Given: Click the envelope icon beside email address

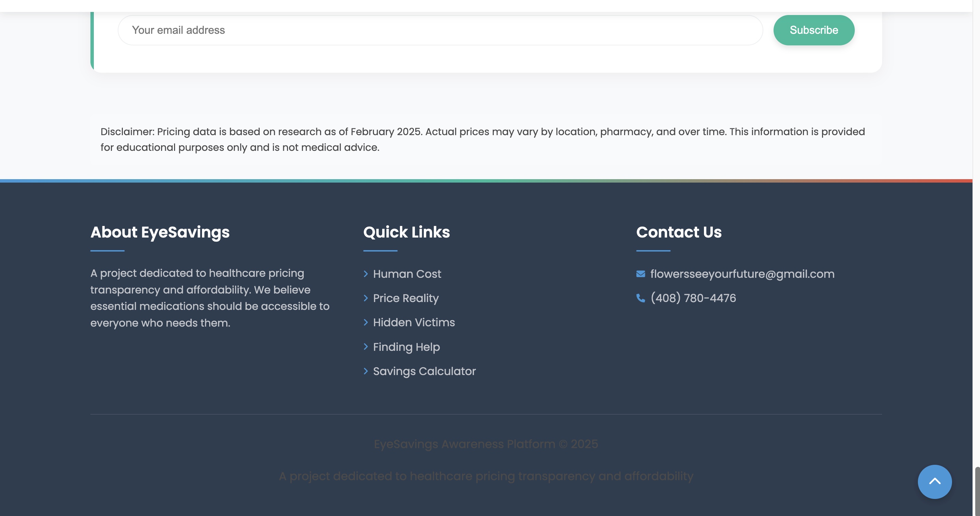Looking at the screenshot, I should 641,274.
